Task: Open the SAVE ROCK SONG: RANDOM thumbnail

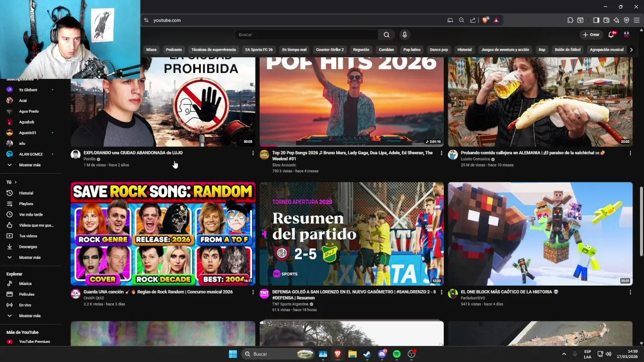Action: [x=163, y=234]
